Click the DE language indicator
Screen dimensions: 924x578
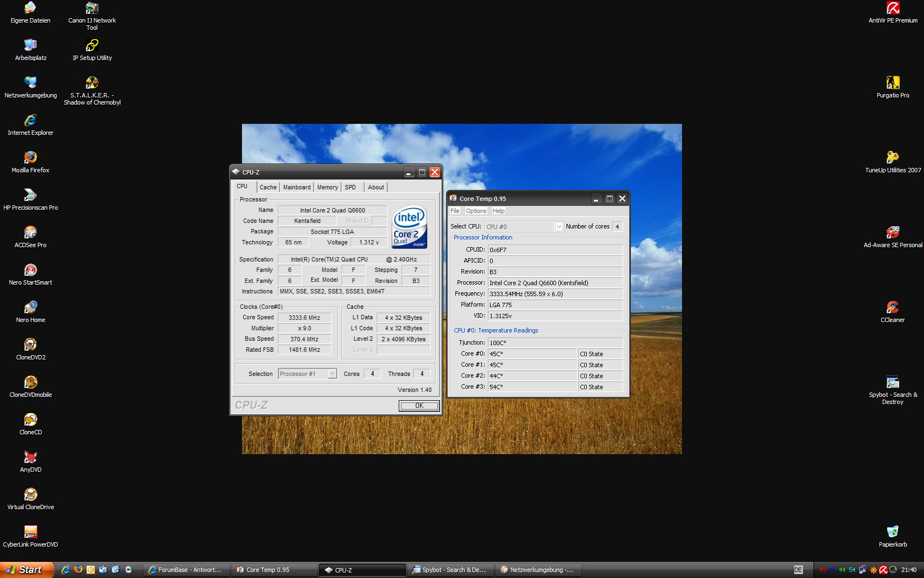pos(799,570)
